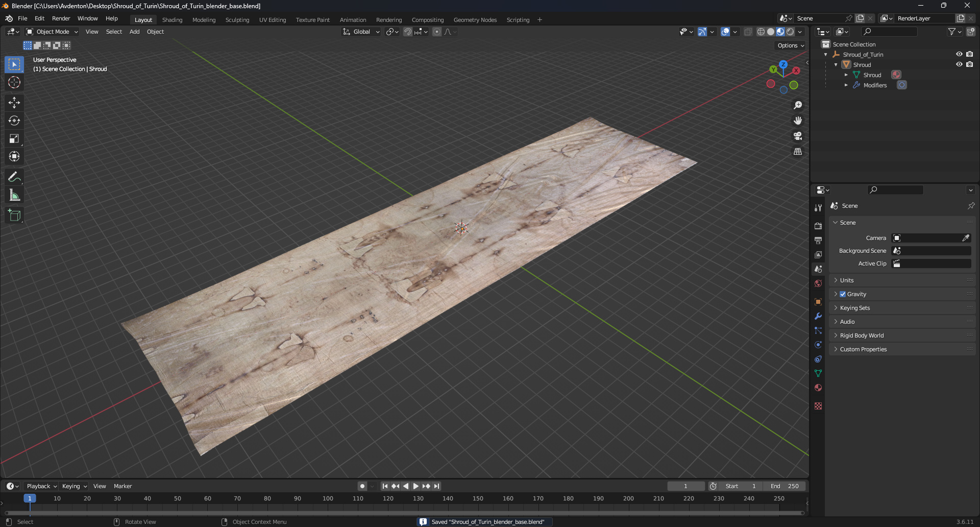Switch to Rendered viewport shading
This screenshot has width=980, height=527.
pyautogui.click(x=790, y=32)
